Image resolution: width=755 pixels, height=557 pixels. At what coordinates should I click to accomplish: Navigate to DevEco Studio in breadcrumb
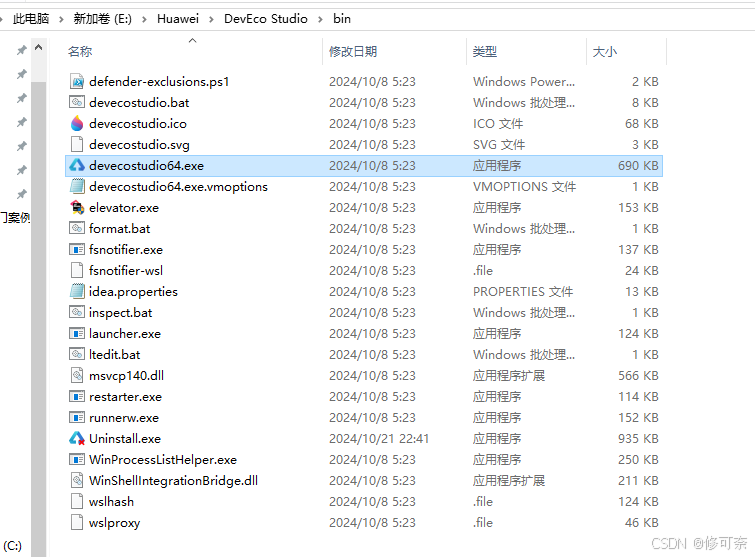tap(266, 19)
